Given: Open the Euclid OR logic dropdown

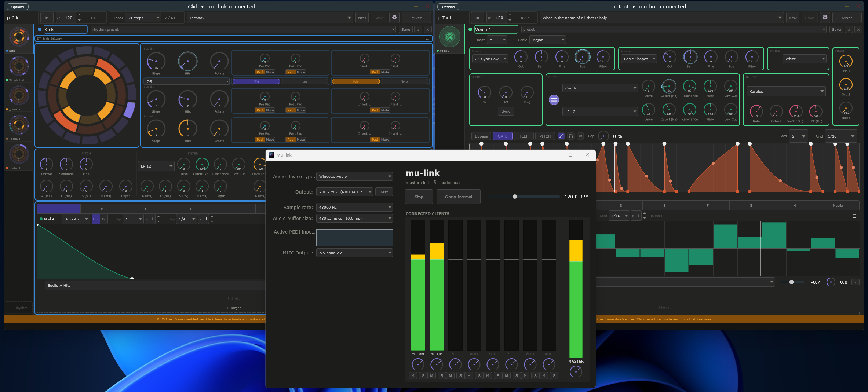Looking at the screenshot, I should pos(187,81).
